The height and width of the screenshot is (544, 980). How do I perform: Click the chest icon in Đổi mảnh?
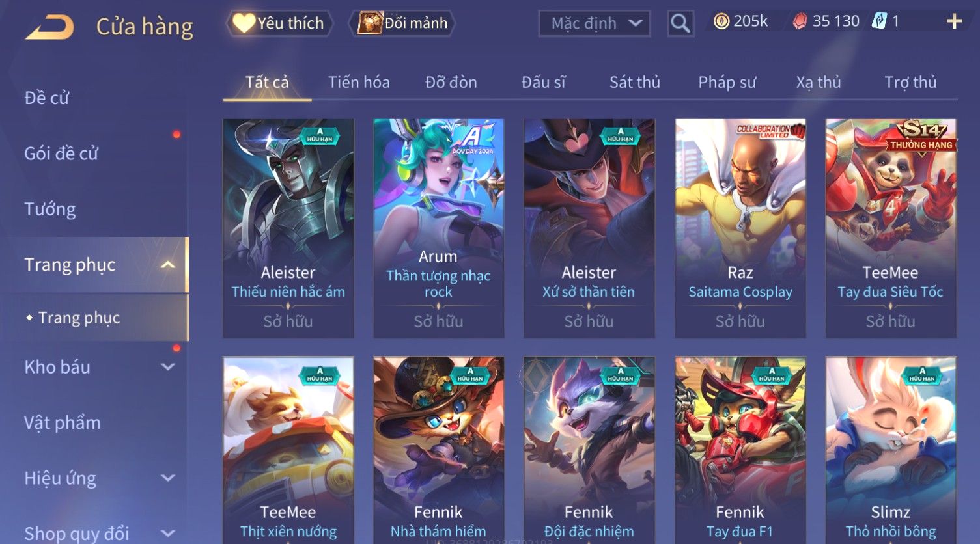[370, 23]
